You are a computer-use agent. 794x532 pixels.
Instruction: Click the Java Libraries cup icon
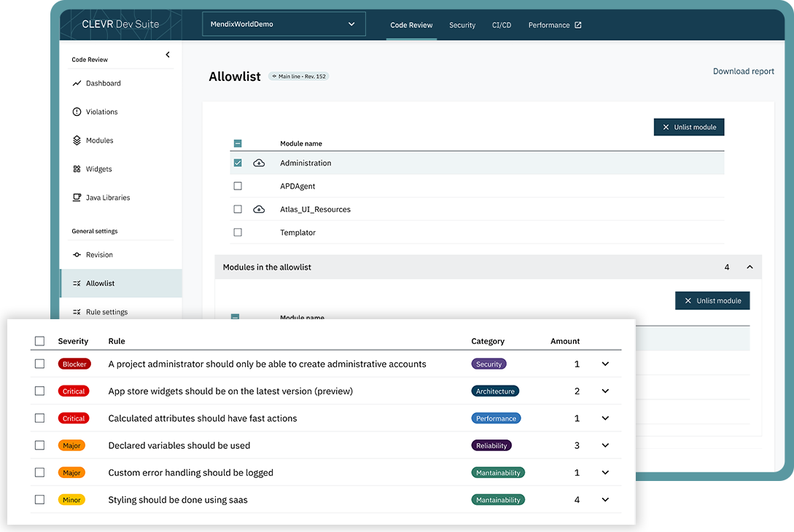click(x=77, y=197)
